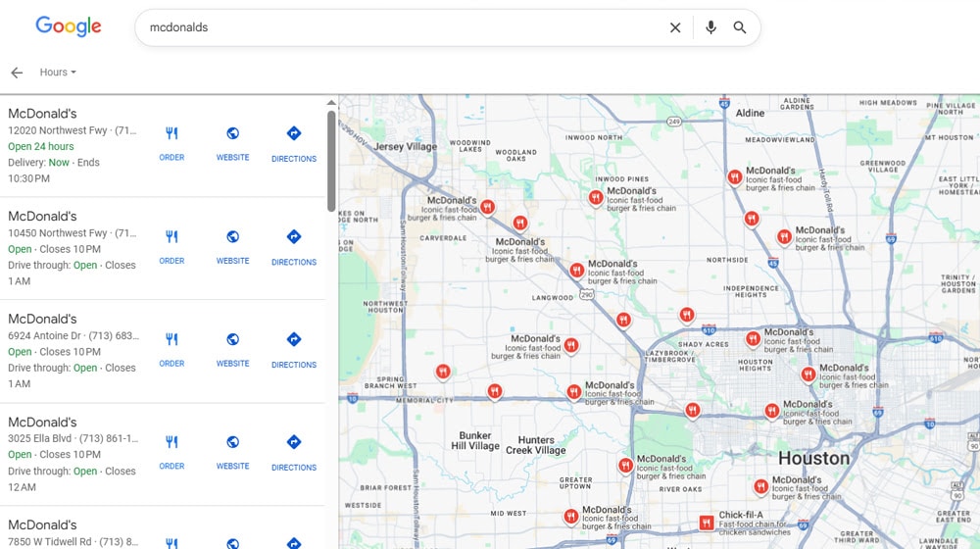980x549 pixels.
Task: Click the Google logo
Action: click(x=69, y=26)
